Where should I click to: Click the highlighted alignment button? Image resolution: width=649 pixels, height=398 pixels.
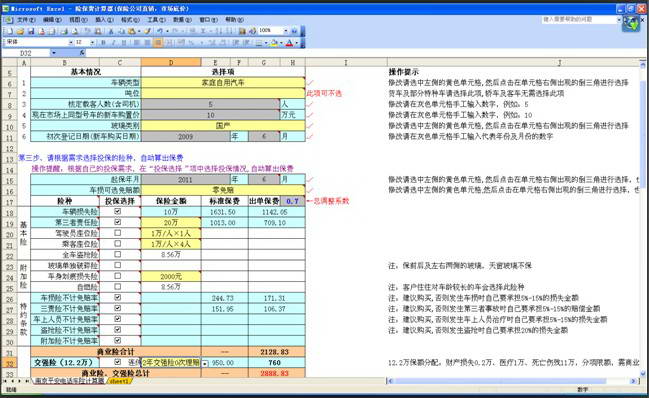click(x=158, y=42)
